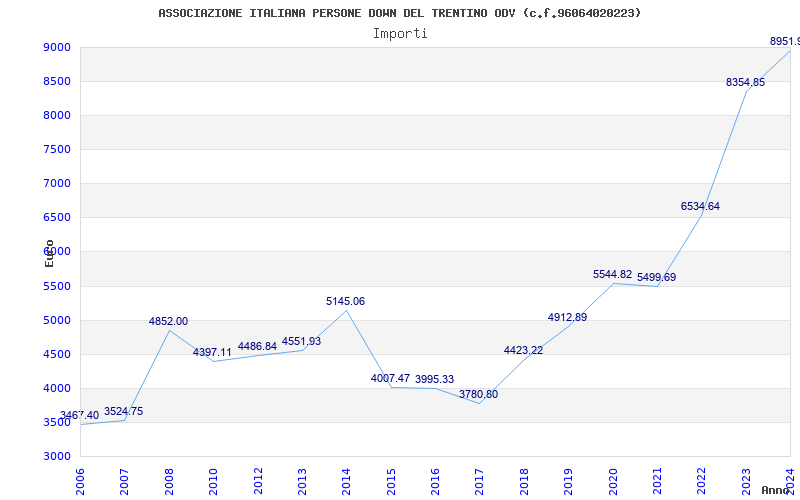Viewport: 800px width, 500px height.
Task: Click the y-axis tick 8500
Action: tap(57, 82)
